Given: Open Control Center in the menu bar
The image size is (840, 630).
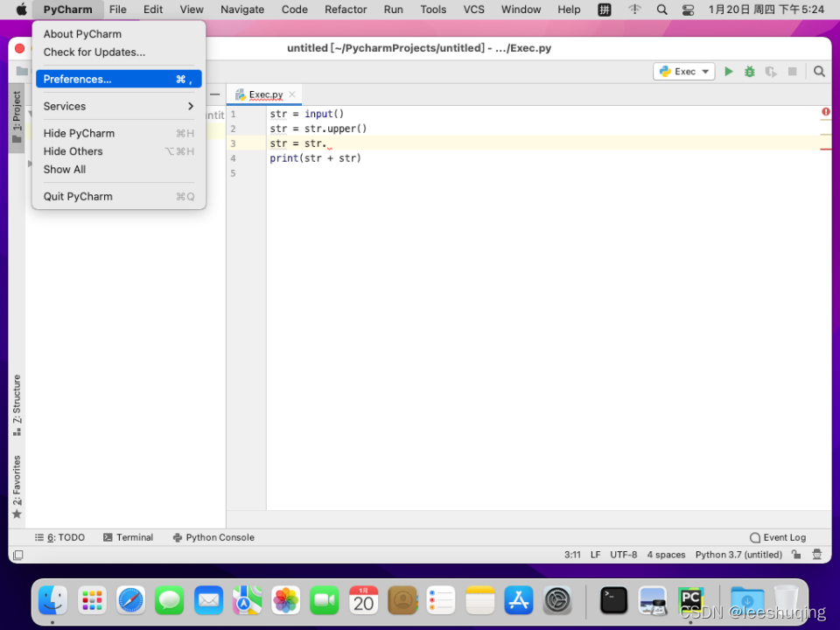Looking at the screenshot, I should coord(688,9).
